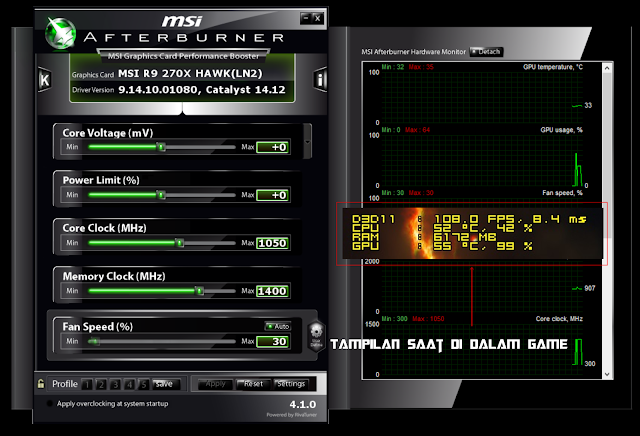Select profile slot 1

coord(87,384)
